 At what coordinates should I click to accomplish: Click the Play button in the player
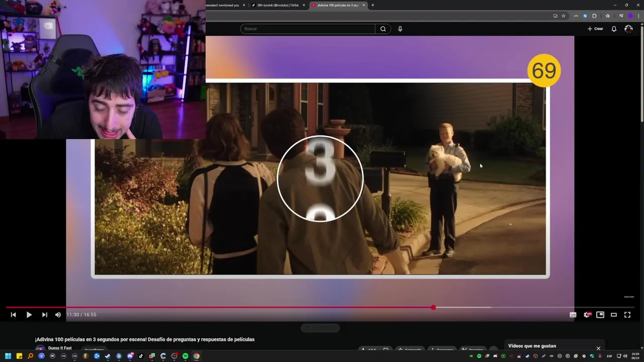[x=29, y=315]
